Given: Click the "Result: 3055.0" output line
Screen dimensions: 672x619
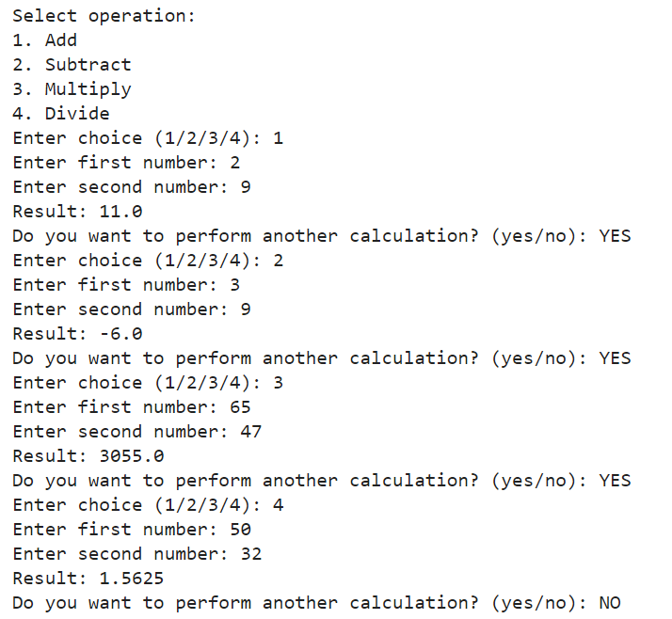Looking at the screenshot, I should pyautogui.click(x=88, y=456).
